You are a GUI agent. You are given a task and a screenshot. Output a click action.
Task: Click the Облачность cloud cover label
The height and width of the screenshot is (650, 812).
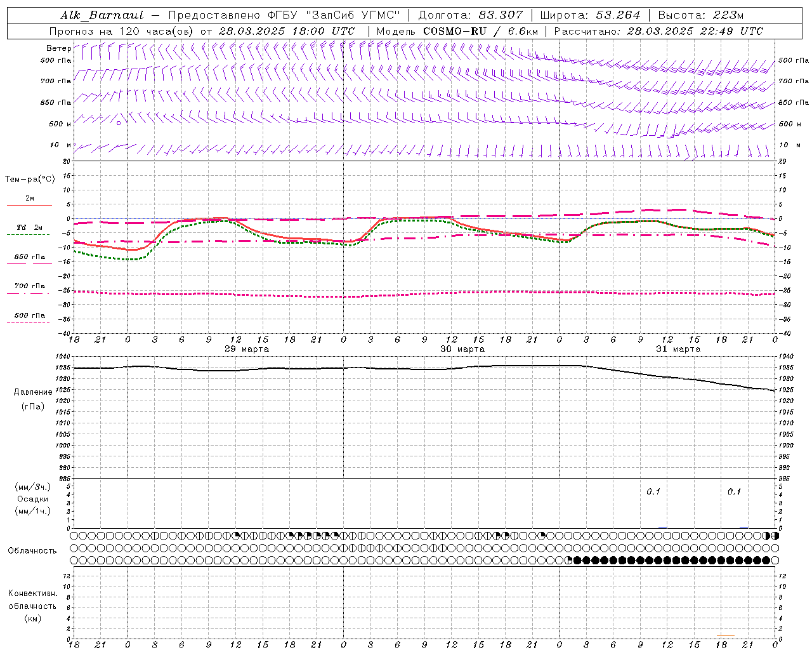(x=32, y=550)
